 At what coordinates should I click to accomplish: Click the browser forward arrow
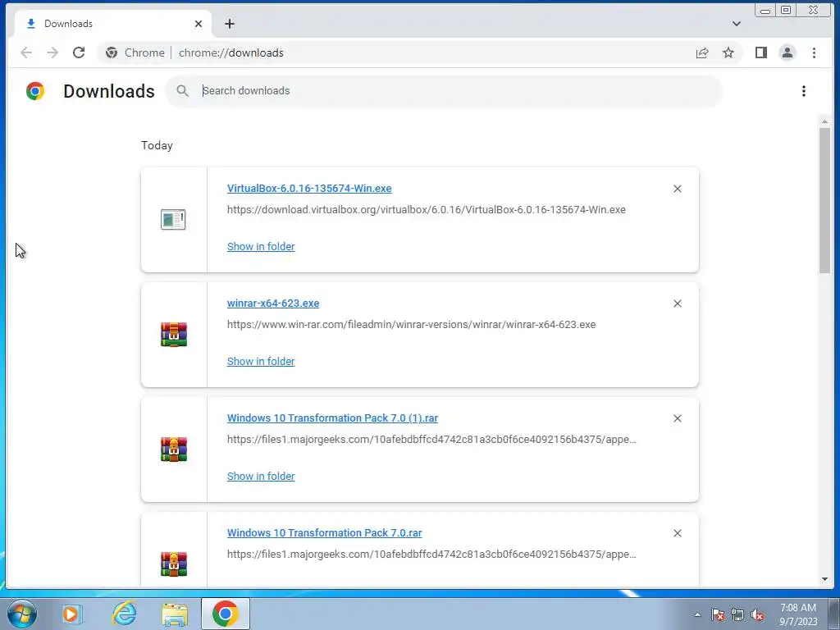tap(52, 52)
